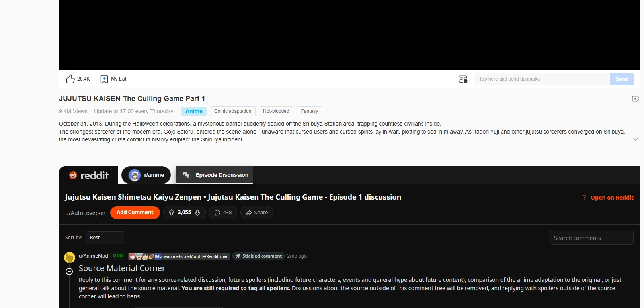
Task: Open the Sort by Best dropdown
Action: tap(105, 238)
